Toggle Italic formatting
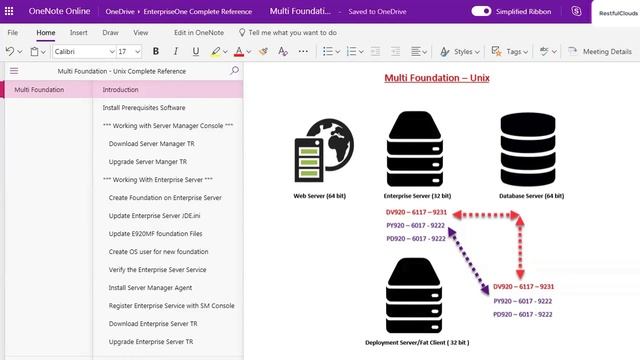 click(x=176, y=51)
